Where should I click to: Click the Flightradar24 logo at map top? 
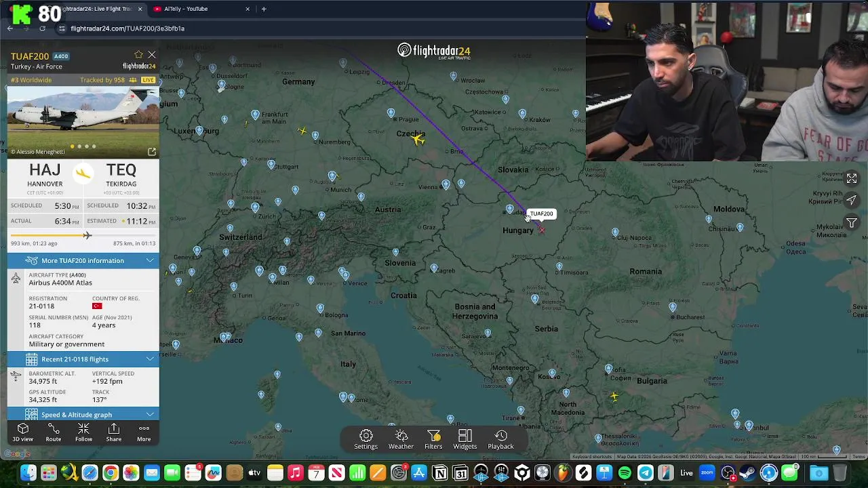434,51
